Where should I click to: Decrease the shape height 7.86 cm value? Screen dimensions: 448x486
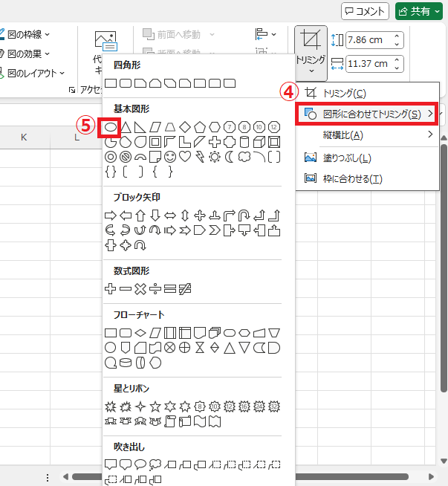[397, 44]
